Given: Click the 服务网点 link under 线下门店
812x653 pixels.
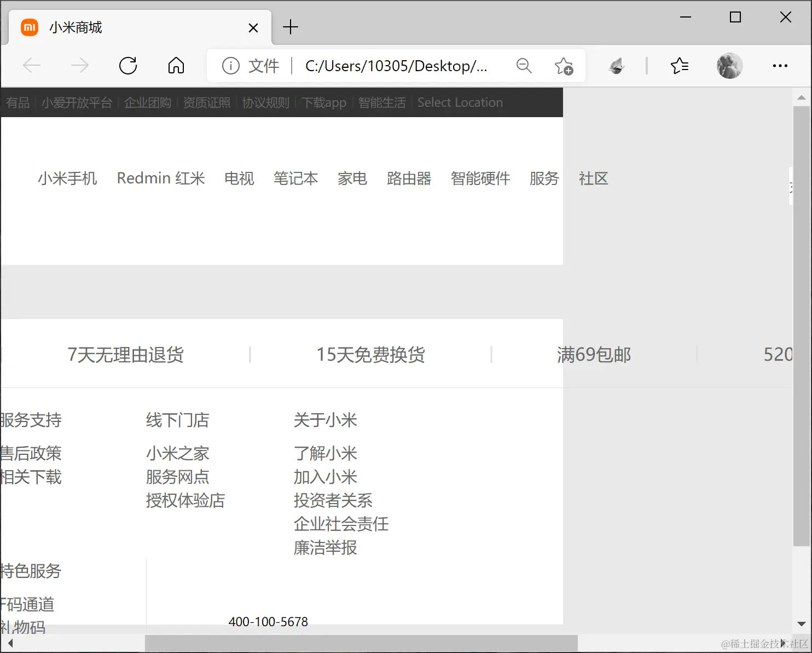Looking at the screenshot, I should (177, 477).
